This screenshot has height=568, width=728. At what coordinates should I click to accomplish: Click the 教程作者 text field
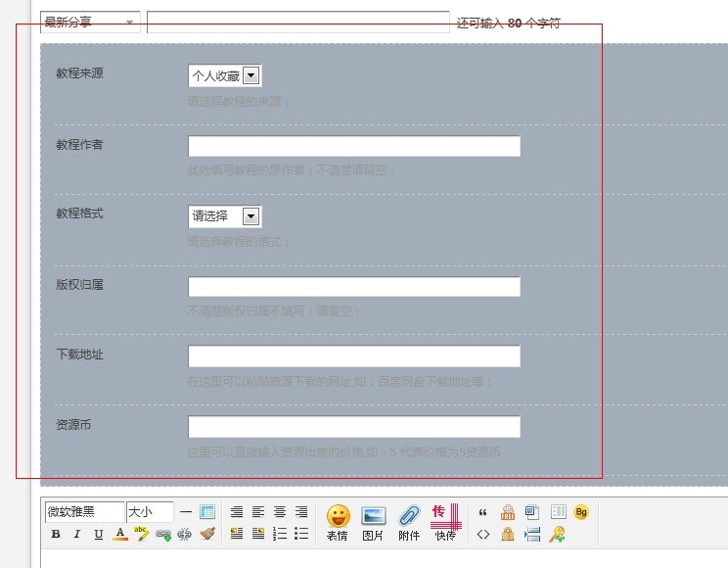pyautogui.click(x=354, y=146)
